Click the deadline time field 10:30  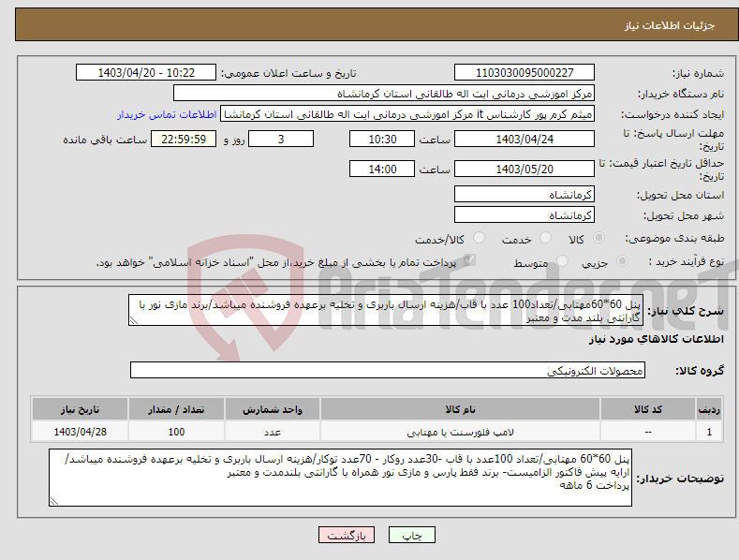click(x=382, y=139)
